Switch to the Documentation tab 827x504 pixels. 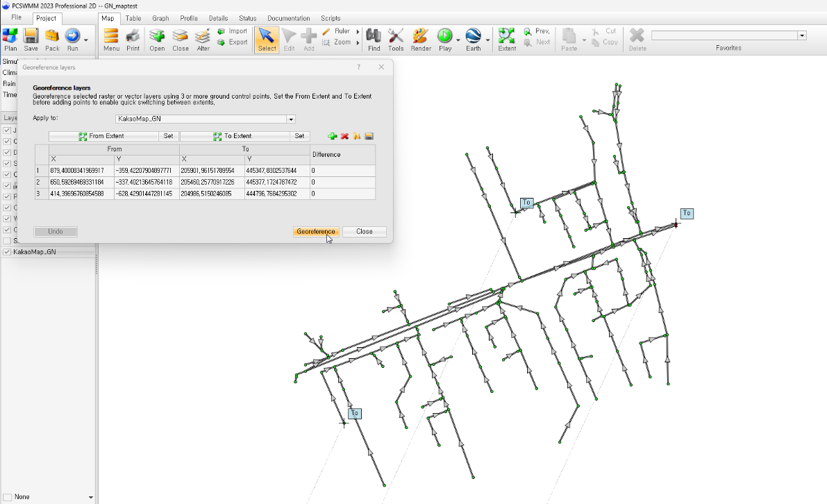coord(288,19)
